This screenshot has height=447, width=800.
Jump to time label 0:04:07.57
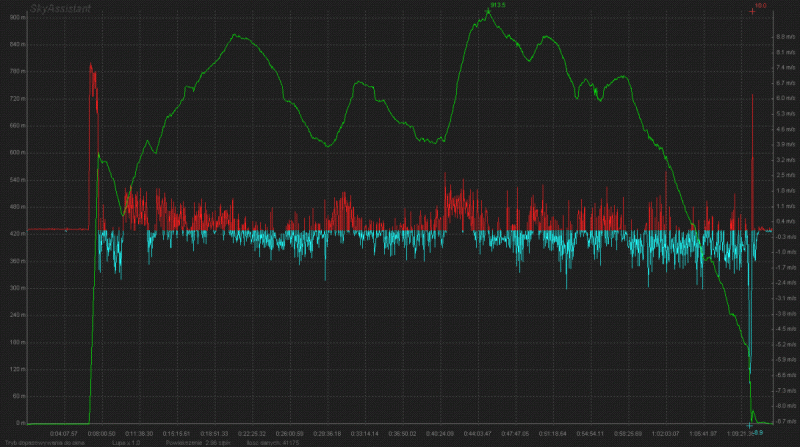(x=65, y=432)
